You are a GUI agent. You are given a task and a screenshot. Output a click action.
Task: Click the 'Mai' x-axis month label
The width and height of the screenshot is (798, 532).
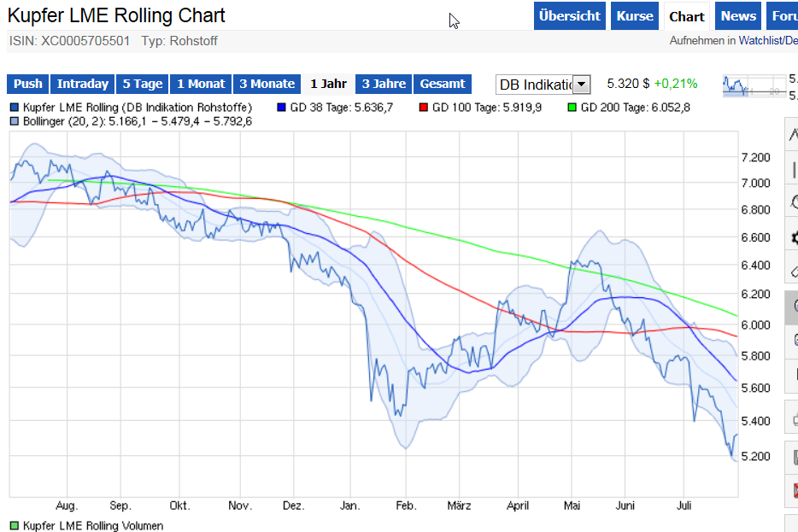pos(572,506)
